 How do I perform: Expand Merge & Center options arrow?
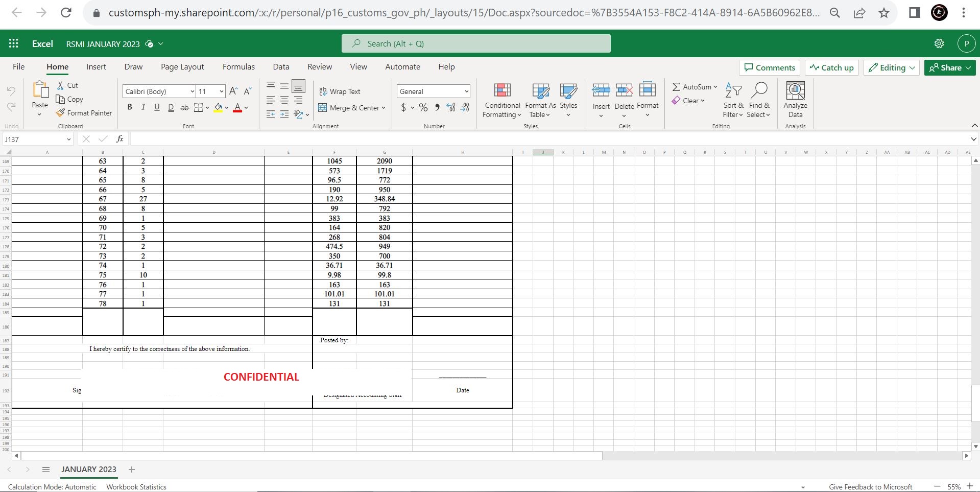[x=384, y=108]
